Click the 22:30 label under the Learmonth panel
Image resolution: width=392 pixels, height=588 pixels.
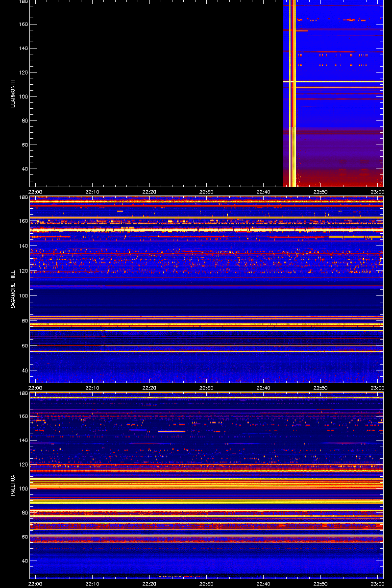click(206, 192)
